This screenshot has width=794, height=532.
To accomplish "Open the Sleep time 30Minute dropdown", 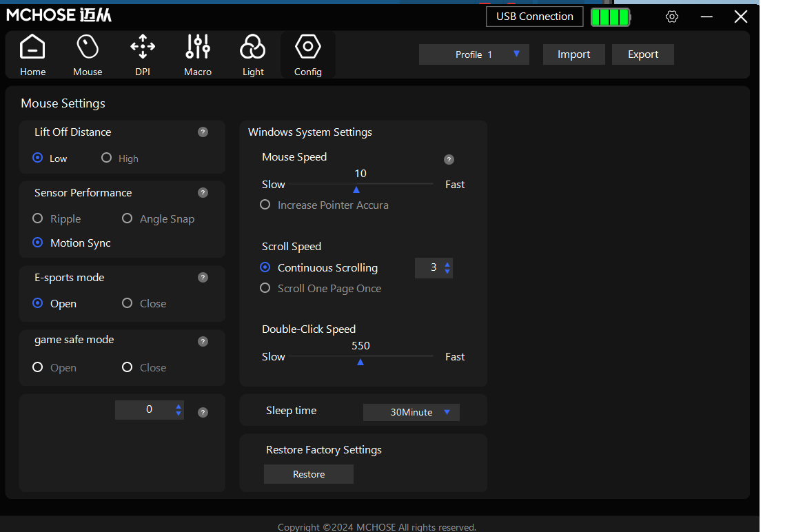I will point(411,412).
